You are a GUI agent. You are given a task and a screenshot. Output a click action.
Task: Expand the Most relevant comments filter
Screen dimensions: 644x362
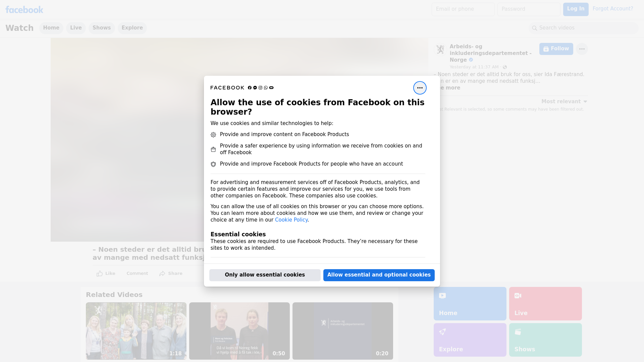564,102
